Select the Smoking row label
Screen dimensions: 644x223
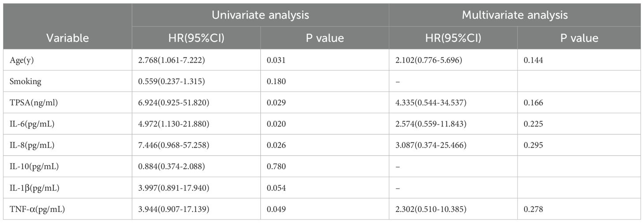24,82
